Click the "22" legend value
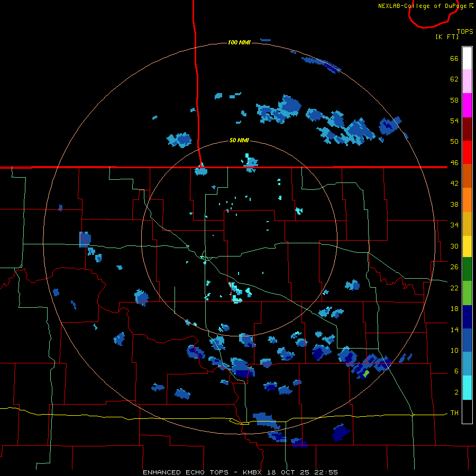The width and height of the screenshot is (476, 476). coord(454,288)
